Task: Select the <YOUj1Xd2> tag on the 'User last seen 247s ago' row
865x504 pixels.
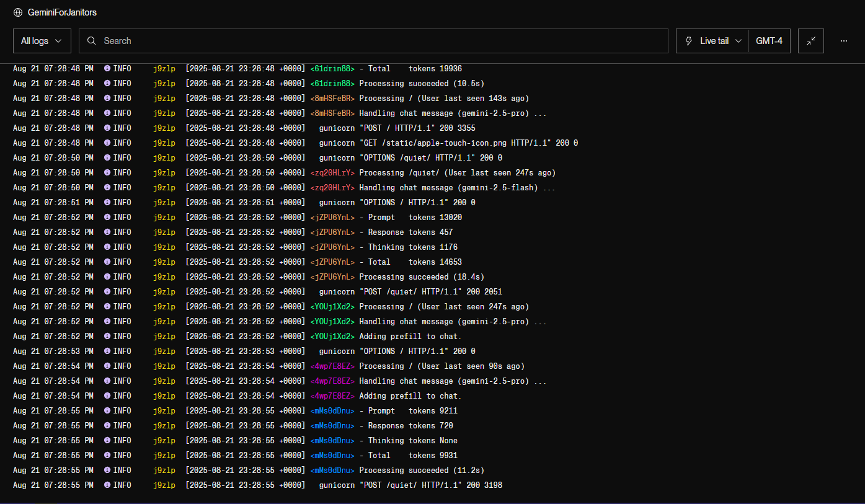Action: [x=332, y=307]
